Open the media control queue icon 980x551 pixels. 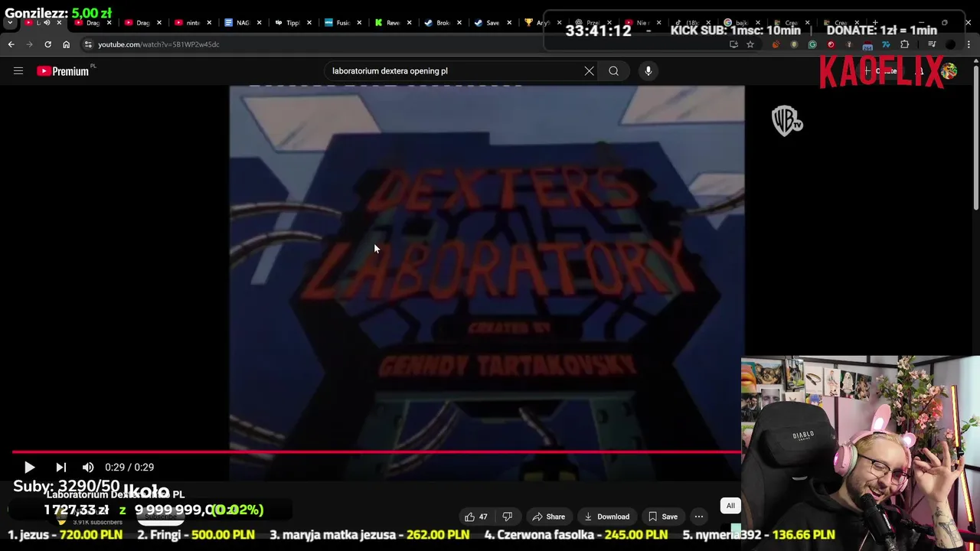tap(932, 44)
